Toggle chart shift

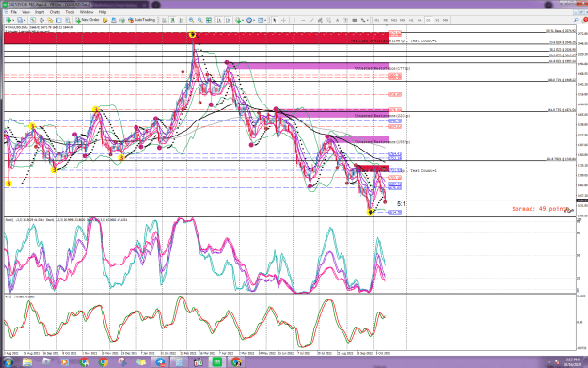[228, 20]
